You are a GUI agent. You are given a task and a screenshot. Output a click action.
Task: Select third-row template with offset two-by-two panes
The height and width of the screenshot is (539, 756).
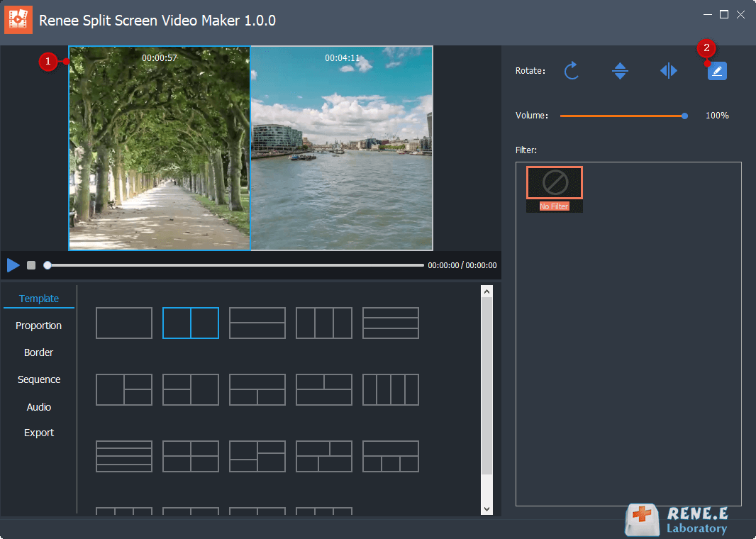pos(323,456)
